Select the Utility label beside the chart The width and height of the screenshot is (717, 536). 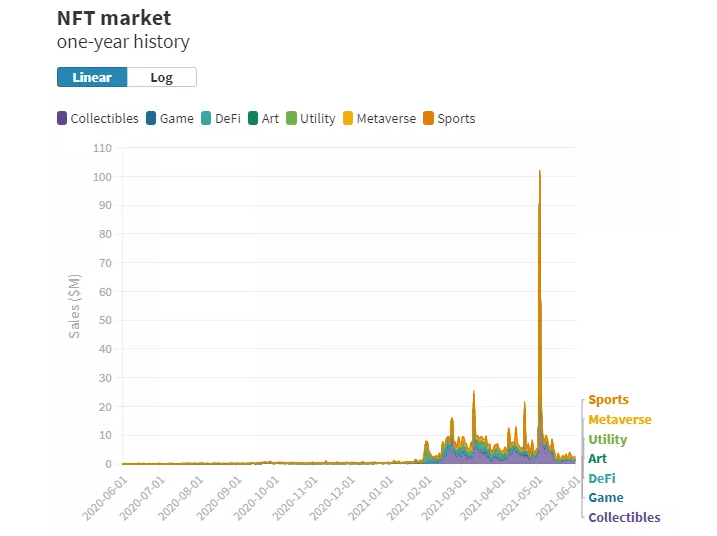(x=607, y=439)
